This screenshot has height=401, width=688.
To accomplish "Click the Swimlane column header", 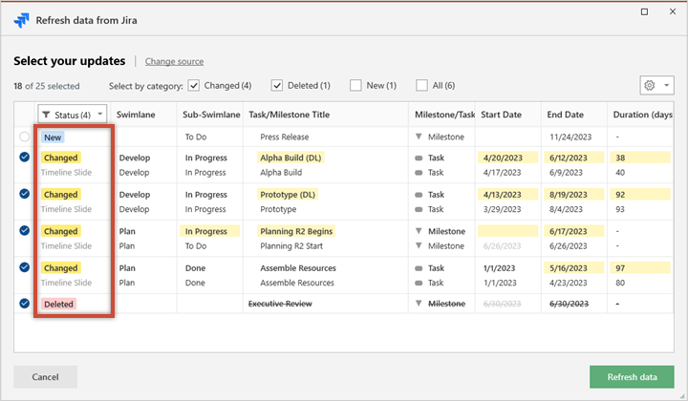I will coord(136,115).
